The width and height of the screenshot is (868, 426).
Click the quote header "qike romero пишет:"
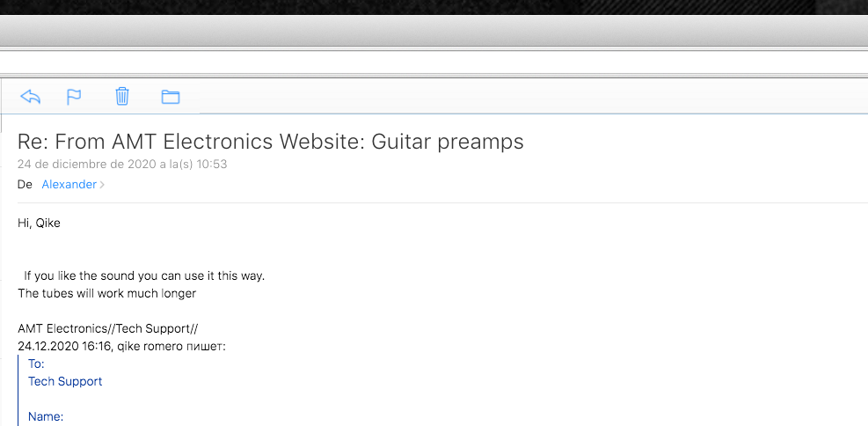tap(172, 346)
